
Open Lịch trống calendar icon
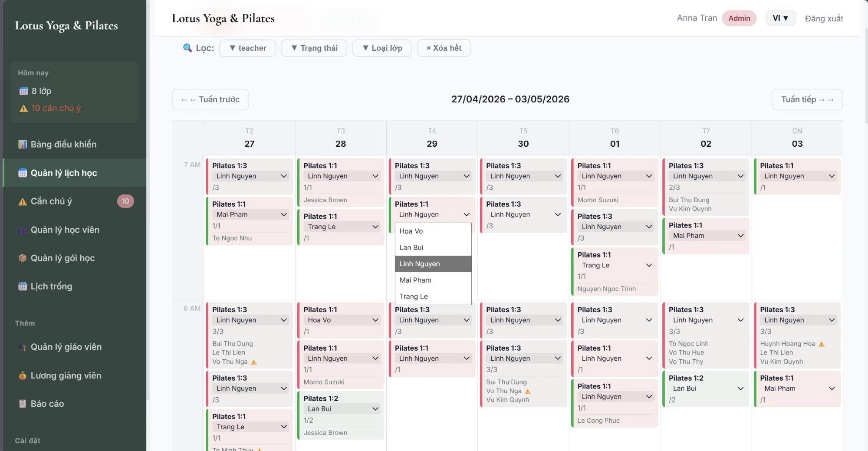coord(23,286)
